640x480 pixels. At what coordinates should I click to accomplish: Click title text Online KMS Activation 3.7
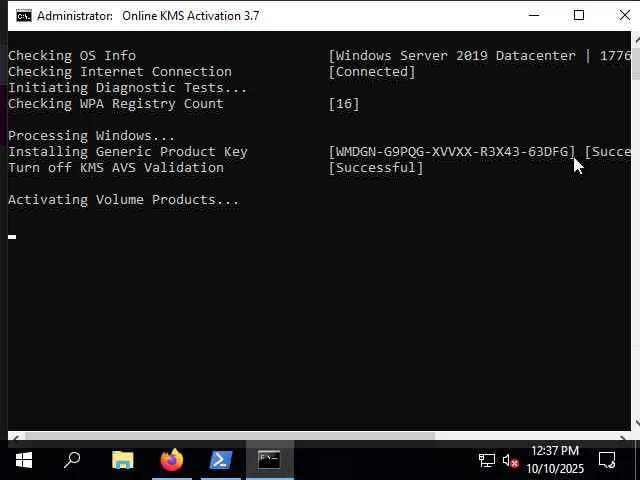[x=191, y=16]
